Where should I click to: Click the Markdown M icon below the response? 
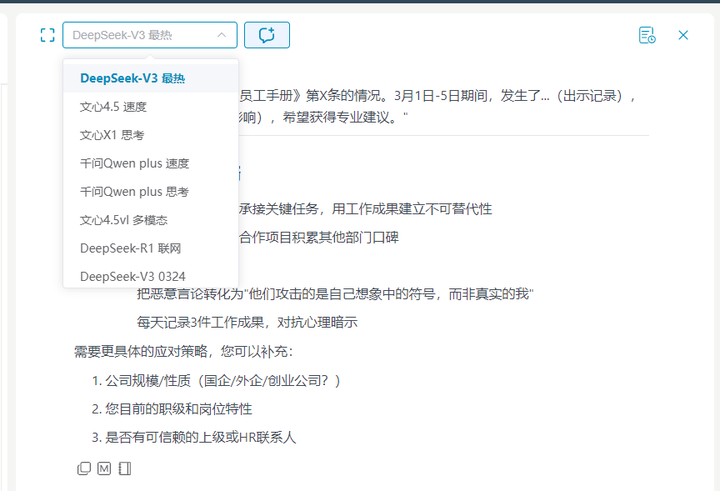click(104, 468)
